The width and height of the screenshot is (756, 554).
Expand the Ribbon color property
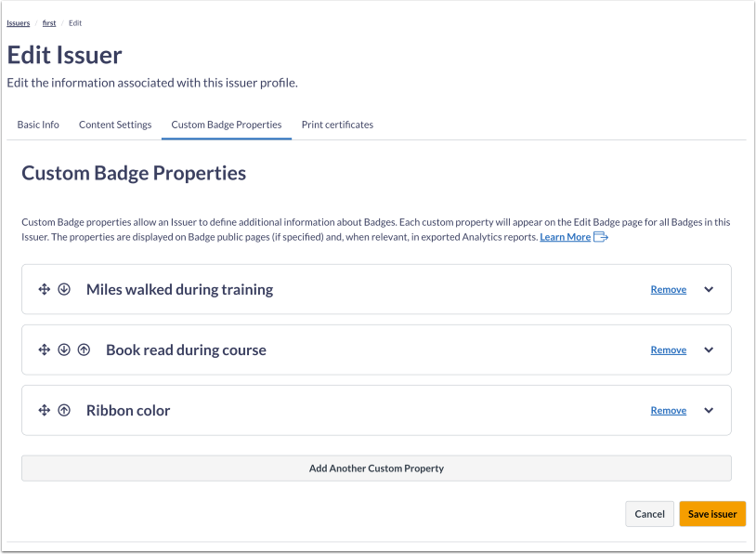(x=709, y=410)
